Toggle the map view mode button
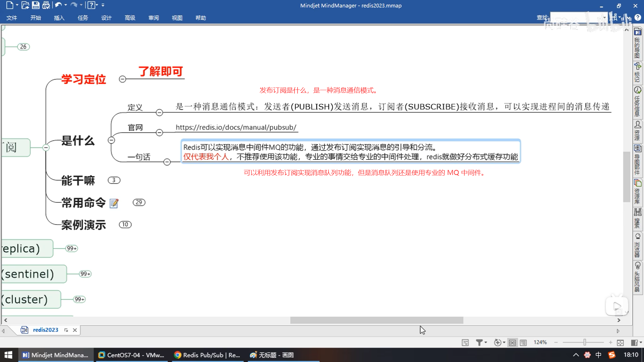The image size is (644, 362). (512, 342)
